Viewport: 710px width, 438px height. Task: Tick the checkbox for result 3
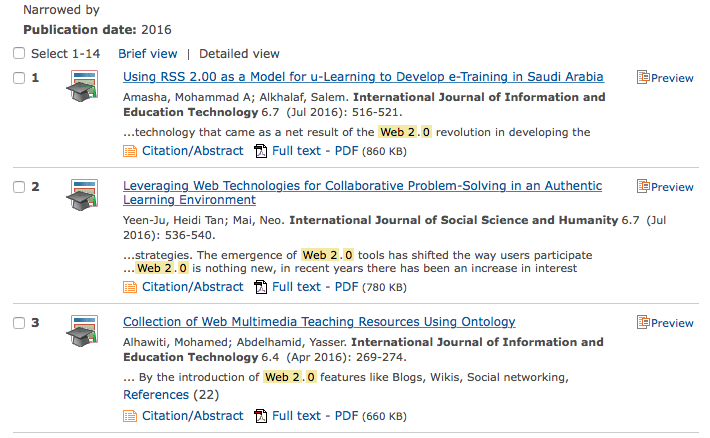tap(19, 323)
